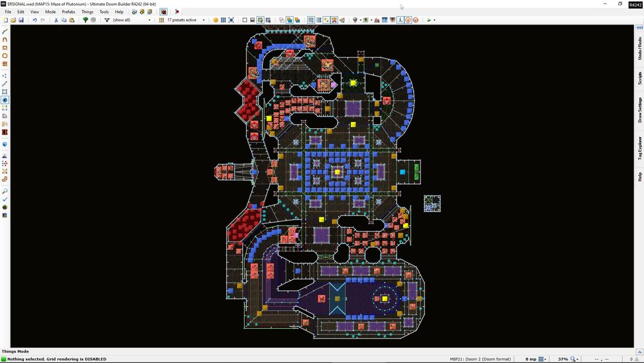Toggle the empty square view mode button
The height and width of the screenshot is (363, 644).
click(245, 20)
